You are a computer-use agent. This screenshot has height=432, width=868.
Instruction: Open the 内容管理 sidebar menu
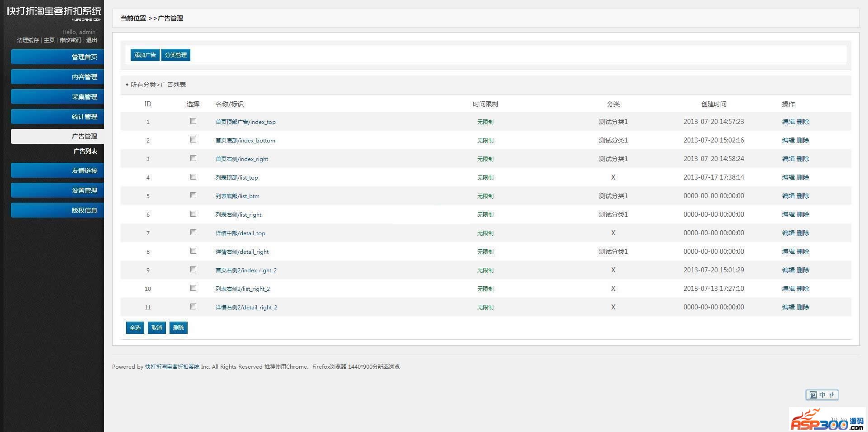[57, 77]
